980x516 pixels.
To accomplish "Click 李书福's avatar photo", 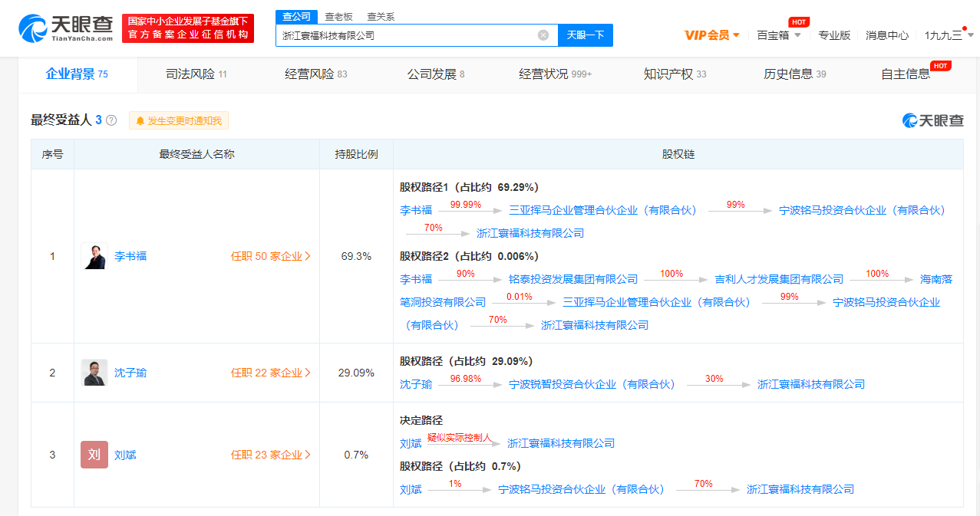I will [94, 256].
